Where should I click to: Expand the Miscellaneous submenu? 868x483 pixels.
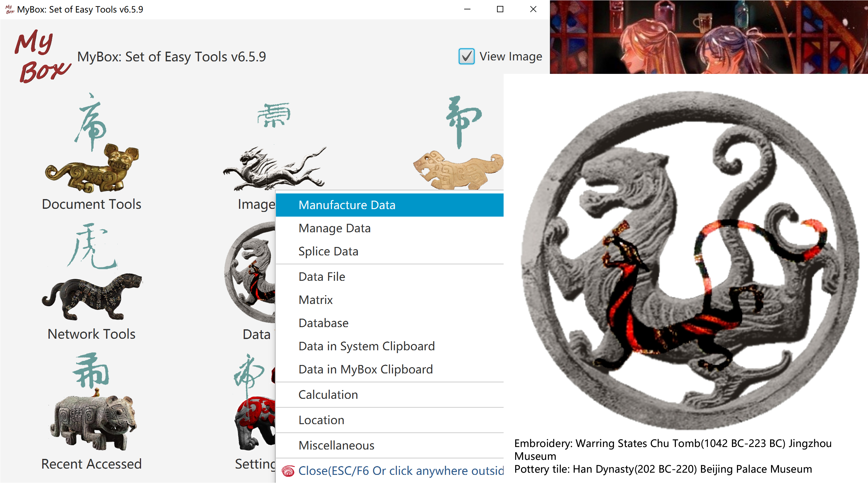coord(389,445)
